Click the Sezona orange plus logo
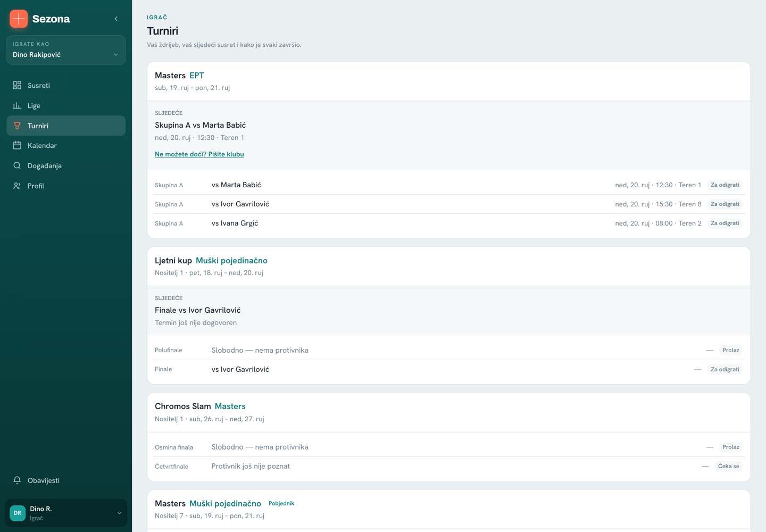The height and width of the screenshot is (532, 766). pos(19,19)
